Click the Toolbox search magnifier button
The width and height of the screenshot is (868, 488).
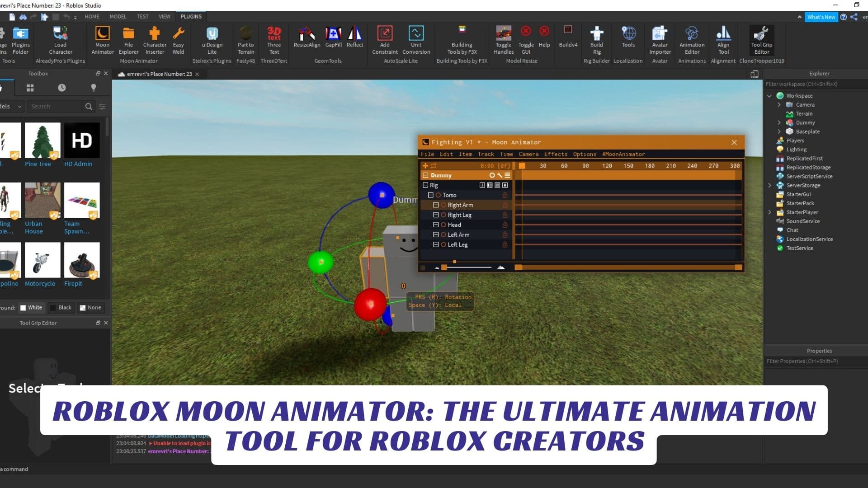pos(89,107)
